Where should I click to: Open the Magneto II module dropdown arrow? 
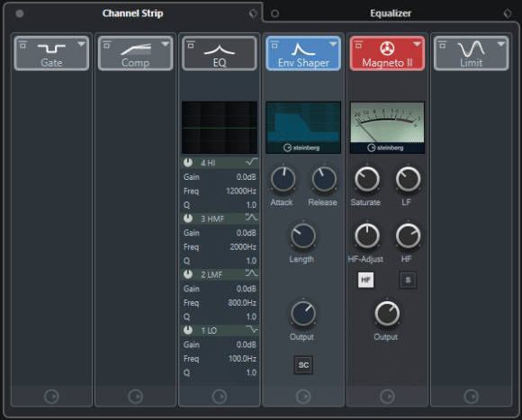click(x=417, y=44)
